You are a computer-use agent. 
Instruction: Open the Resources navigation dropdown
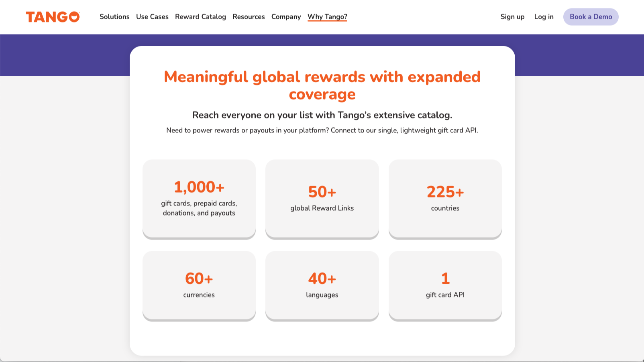[249, 17]
